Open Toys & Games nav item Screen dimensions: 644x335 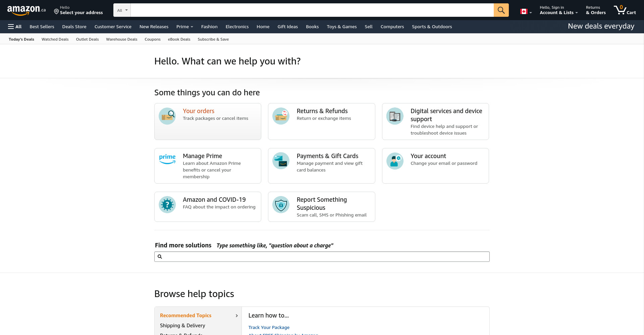[x=342, y=27]
